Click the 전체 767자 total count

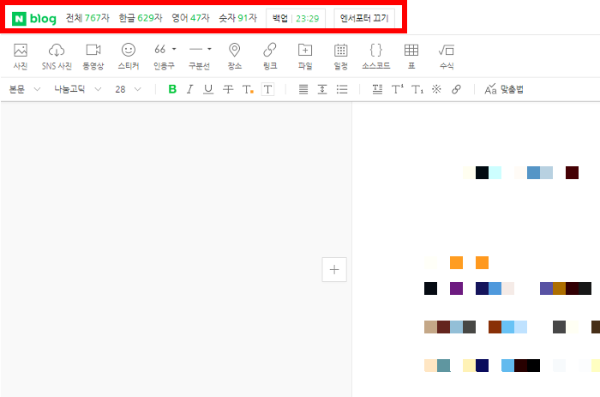pyautogui.click(x=88, y=18)
